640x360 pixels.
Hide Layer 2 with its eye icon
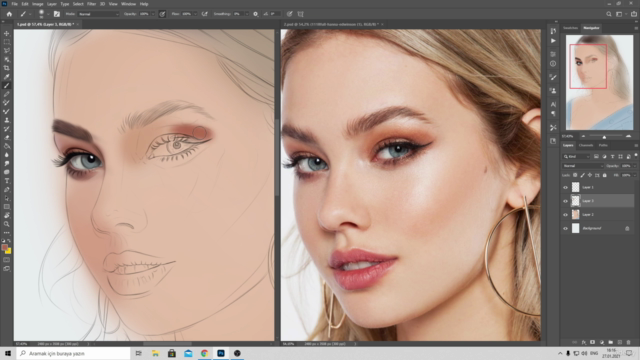565,214
